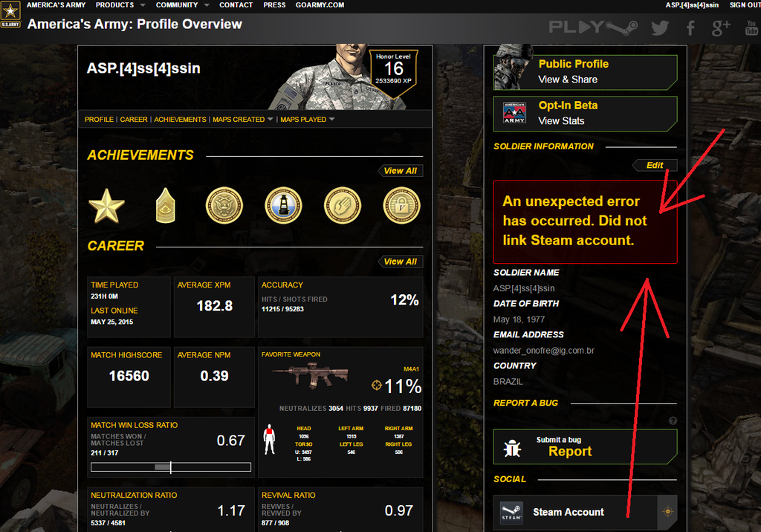Click the body hit-location figure icon
761x532 pixels.
(x=269, y=440)
